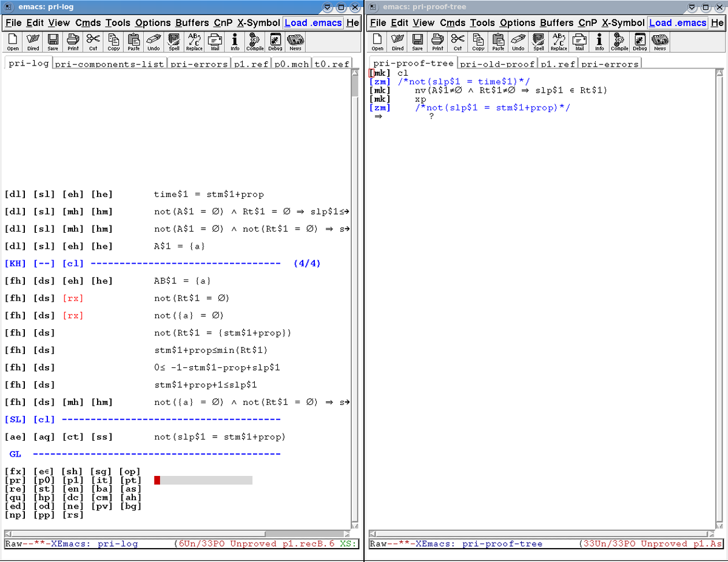The image size is (728, 562).
Task: Click Load .emacs link in pri-log window
Action: (313, 22)
